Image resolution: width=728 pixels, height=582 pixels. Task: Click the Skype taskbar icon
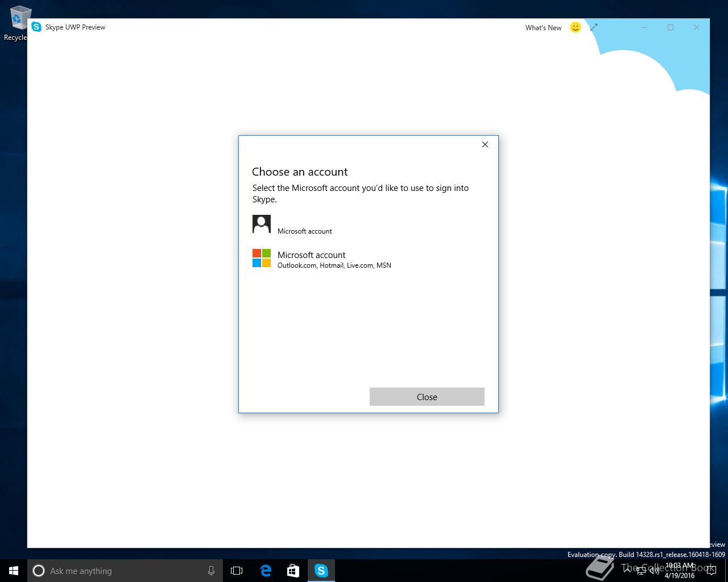pos(321,571)
